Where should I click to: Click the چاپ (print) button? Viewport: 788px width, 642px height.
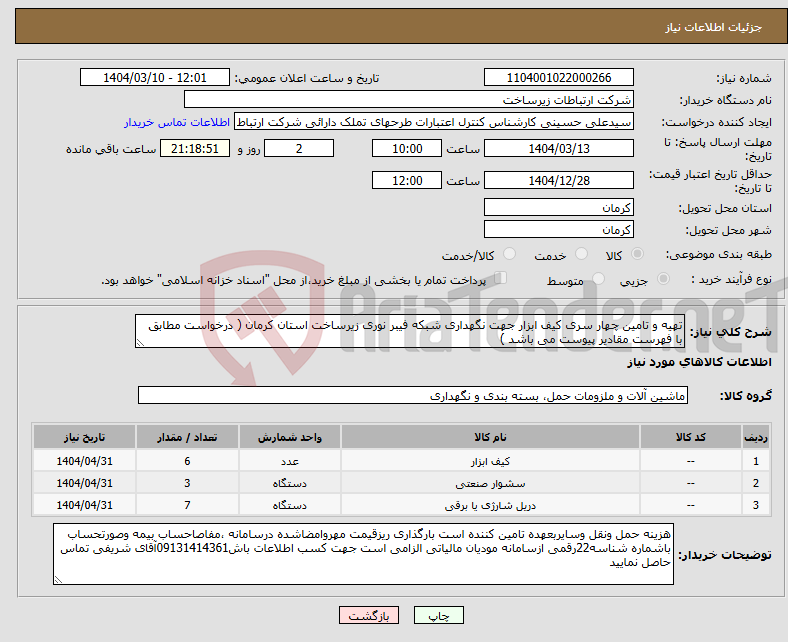tap(438, 615)
